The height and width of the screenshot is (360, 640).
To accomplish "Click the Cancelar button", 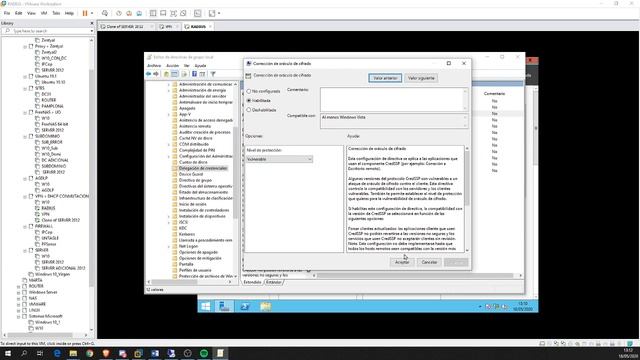I will [x=429, y=262].
